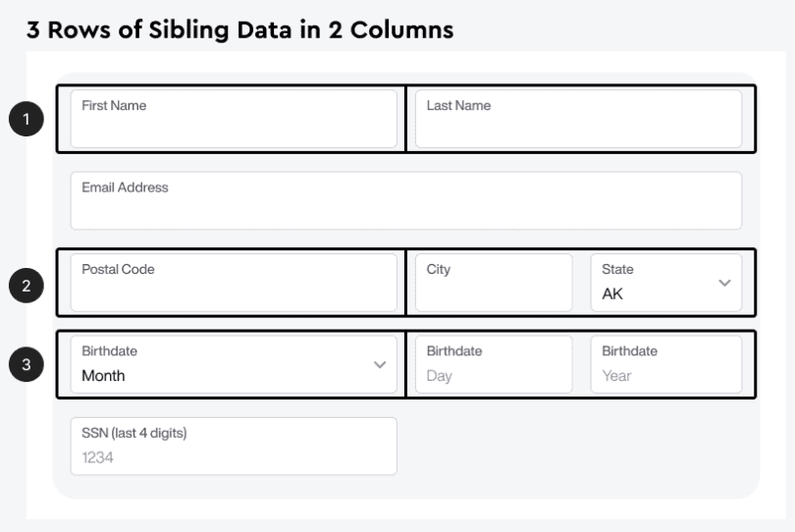Click into the Email Address field
The width and height of the screenshot is (795, 532).
pyautogui.click(x=405, y=201)
